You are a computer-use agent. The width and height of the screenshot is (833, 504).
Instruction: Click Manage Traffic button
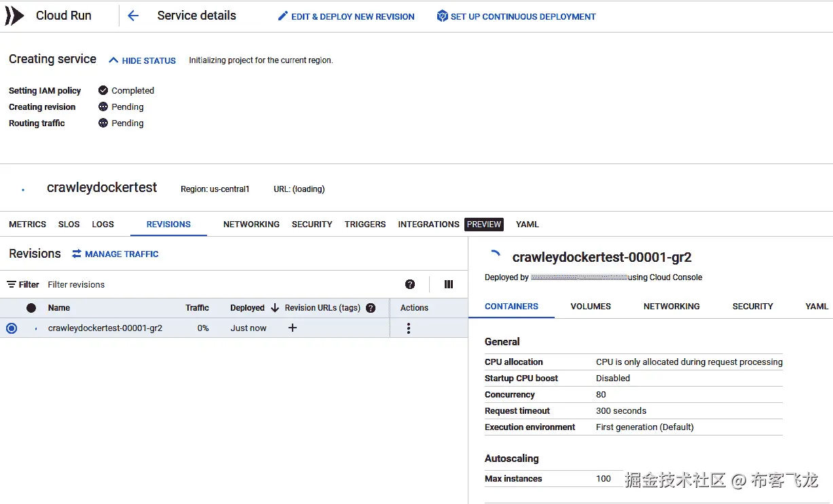[115, 254]
